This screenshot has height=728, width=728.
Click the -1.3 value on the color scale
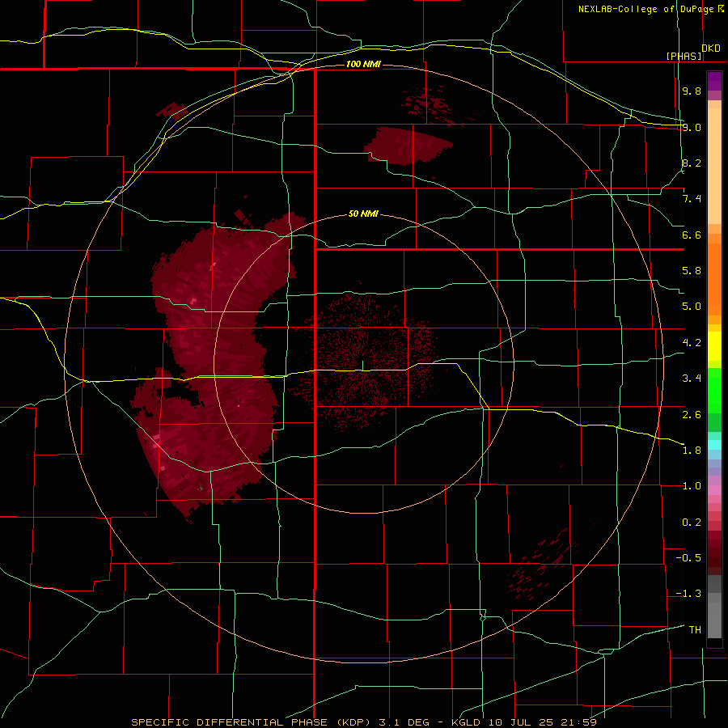coord(688,594)
